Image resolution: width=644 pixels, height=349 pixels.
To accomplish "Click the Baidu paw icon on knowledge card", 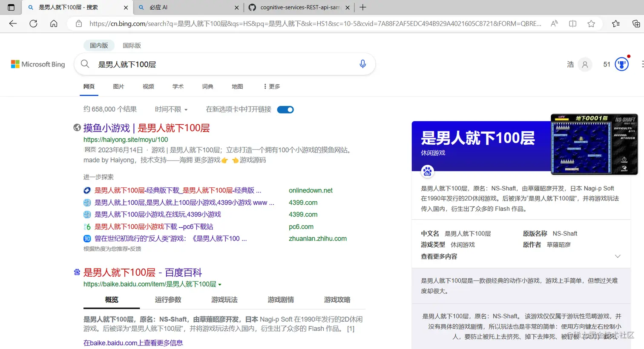I will [427, 172].
